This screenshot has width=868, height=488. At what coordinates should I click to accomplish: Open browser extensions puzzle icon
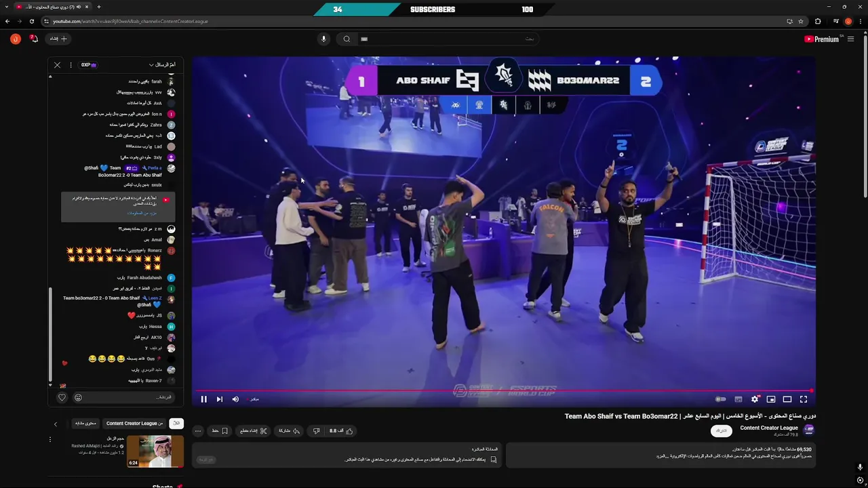[x=818, y=21]
